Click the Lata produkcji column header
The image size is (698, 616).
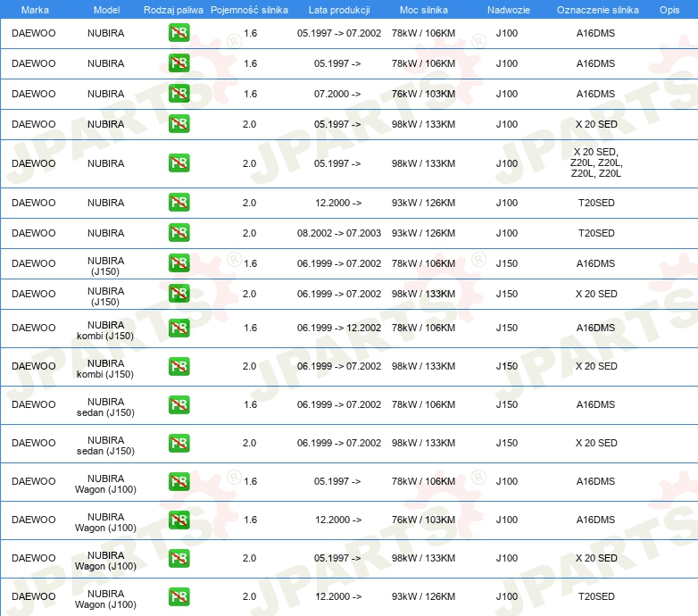click(339, 10)
